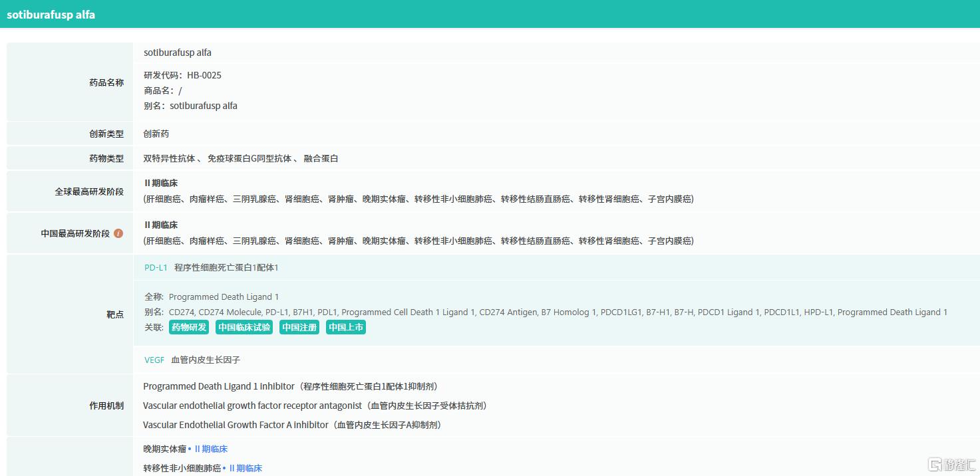Select II期临床 heading under 全球最高研发阶段

pos(161,183)
